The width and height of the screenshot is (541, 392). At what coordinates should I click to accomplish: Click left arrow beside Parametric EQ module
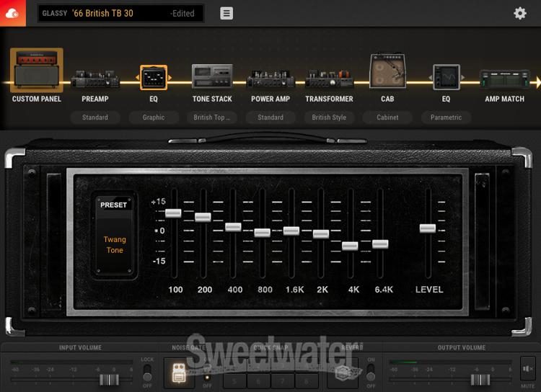pyautogui.click(x=430, y=78)
